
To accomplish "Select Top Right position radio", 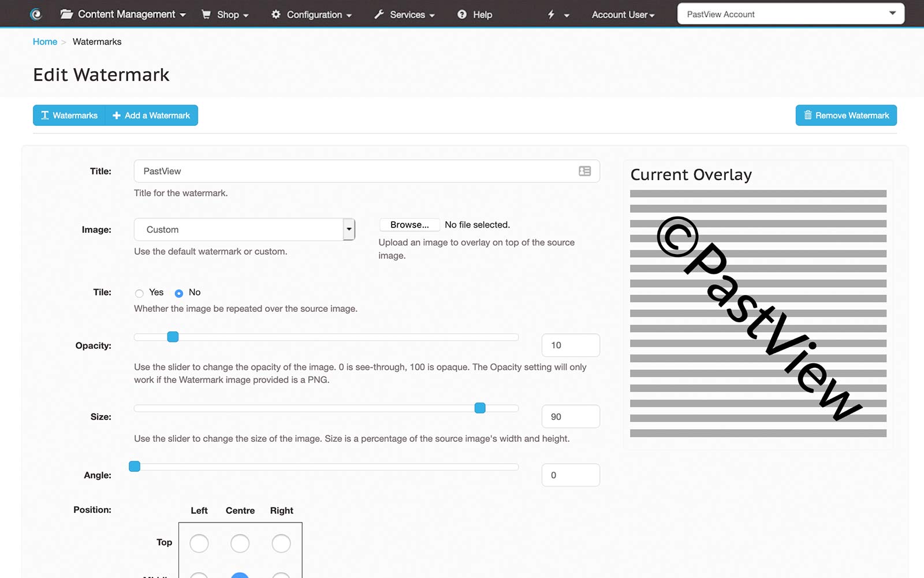I will pyautogui.click(x=281, y=543).
